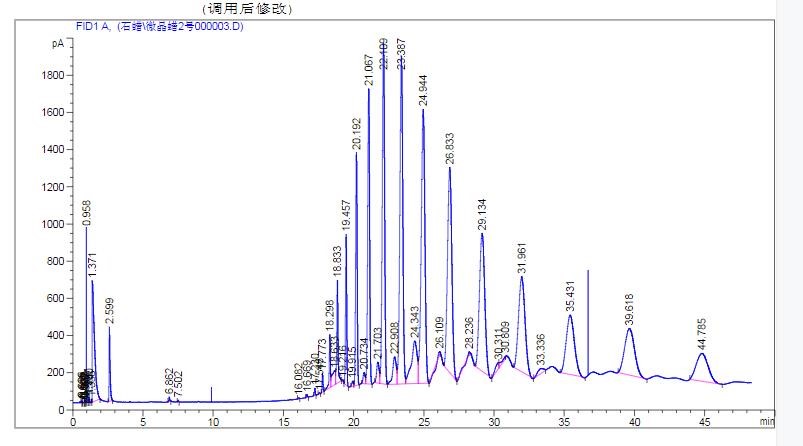Click the 39.618 peak label
The image size is (803, 446).
pyautogui.click(x=629, y=310)
